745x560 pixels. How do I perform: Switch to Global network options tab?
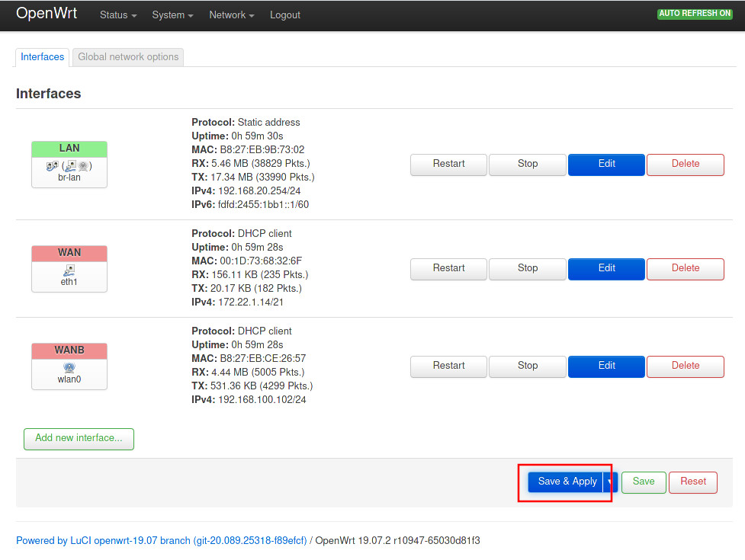tap(128, 57)
